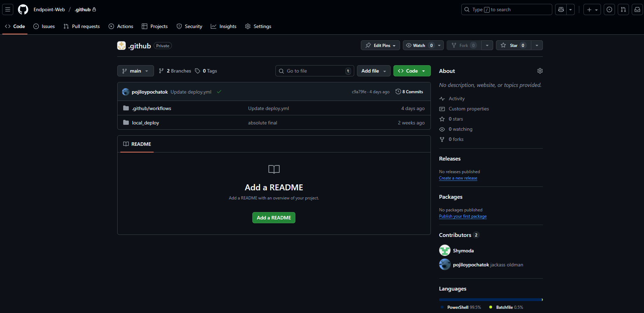Open the 'absolute final' commit message

[262, 123]
